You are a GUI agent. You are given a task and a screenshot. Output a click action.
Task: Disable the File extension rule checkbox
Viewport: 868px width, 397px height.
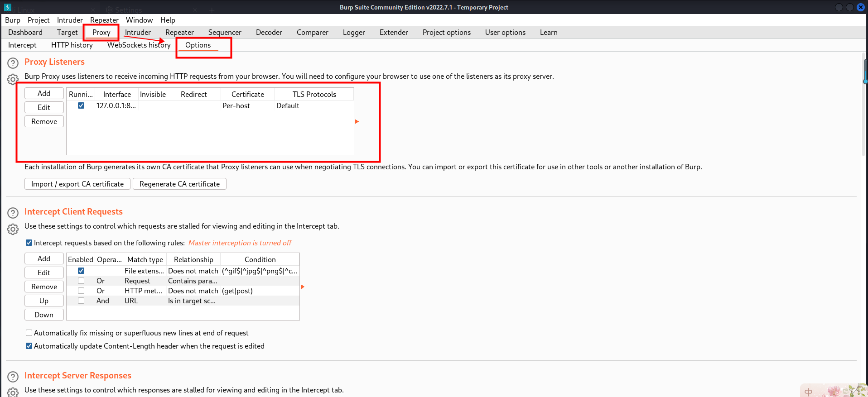point(81,271)
